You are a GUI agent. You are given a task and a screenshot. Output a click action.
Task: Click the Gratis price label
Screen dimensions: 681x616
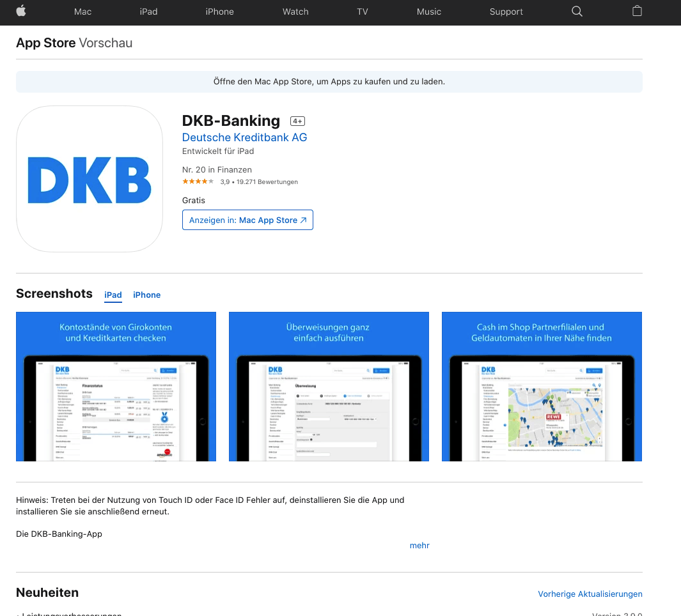(193, 201)
